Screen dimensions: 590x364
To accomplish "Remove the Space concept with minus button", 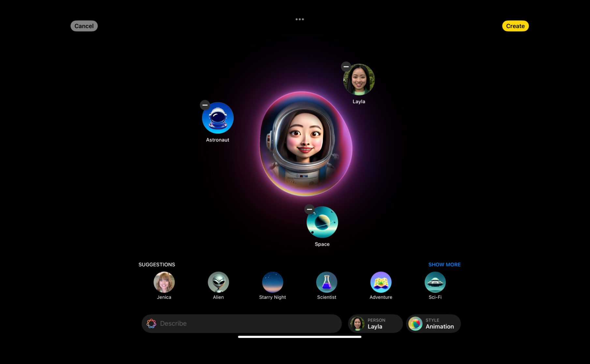I will pyautogui.click(x=309, y=209).
